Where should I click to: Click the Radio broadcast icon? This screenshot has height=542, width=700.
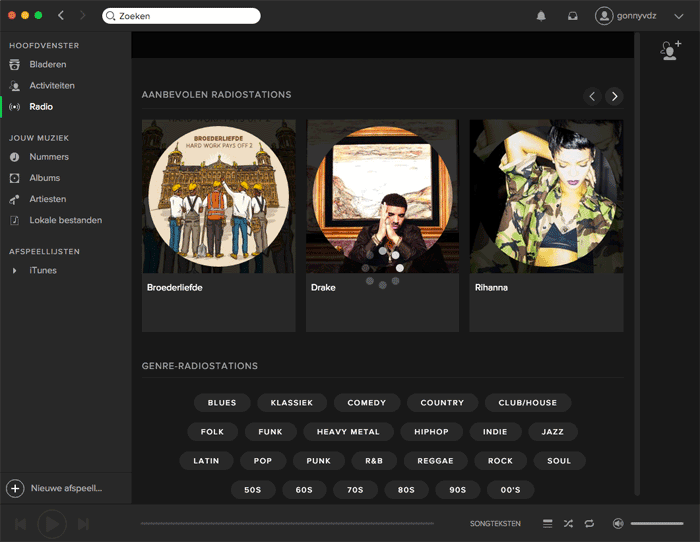pyautogui.click(x=14, y=107)
